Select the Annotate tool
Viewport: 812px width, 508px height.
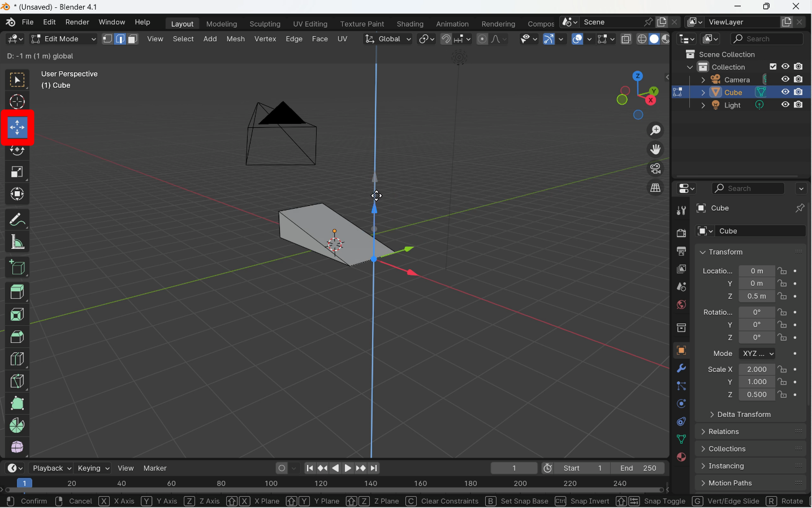tap(17, 220)
